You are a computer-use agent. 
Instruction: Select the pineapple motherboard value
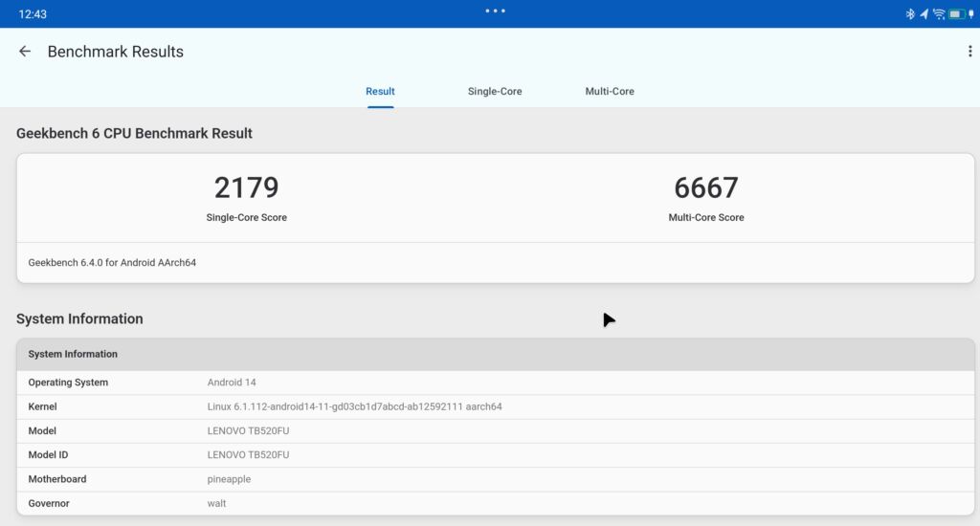click(x=229, y=479)
